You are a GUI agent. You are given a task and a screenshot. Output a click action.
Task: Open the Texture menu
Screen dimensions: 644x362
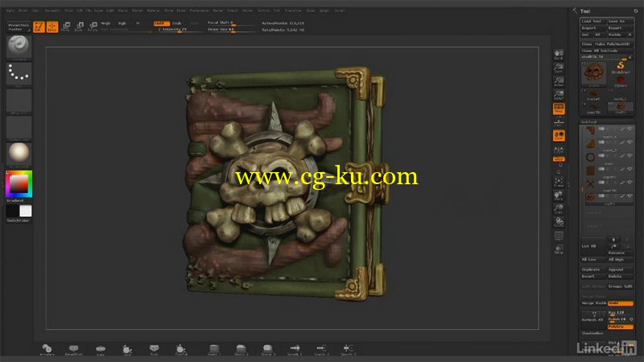263,10
